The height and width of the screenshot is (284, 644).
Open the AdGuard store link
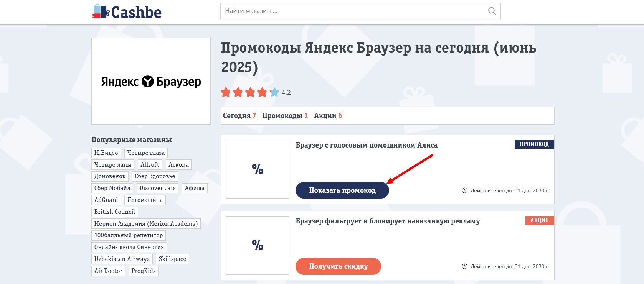tap(106, 200)
